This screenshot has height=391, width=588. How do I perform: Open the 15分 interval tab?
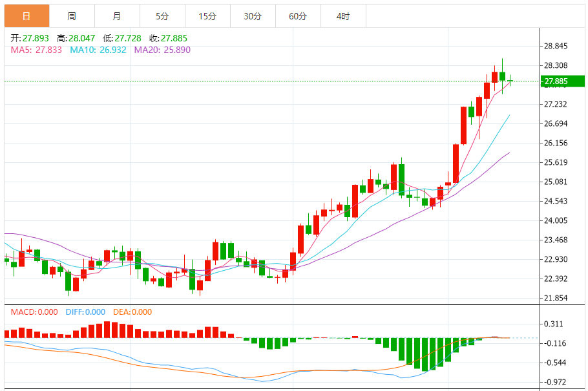pyautogui.click(x=208, y=16)
